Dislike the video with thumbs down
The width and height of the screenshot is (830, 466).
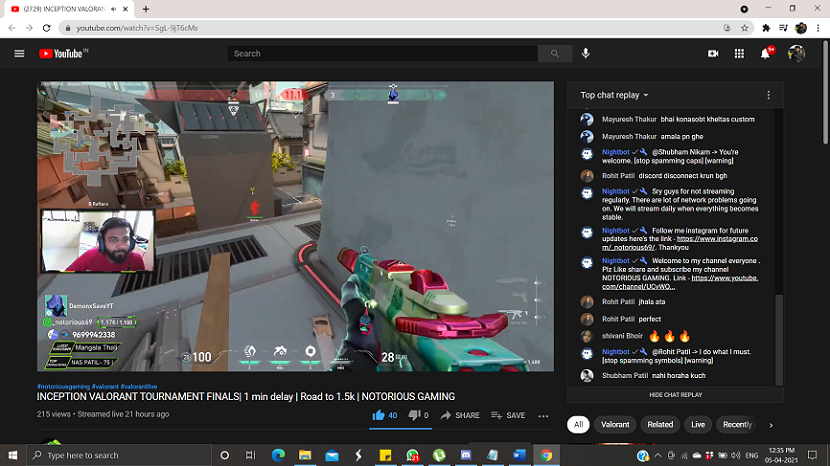(x=413, y=415)
